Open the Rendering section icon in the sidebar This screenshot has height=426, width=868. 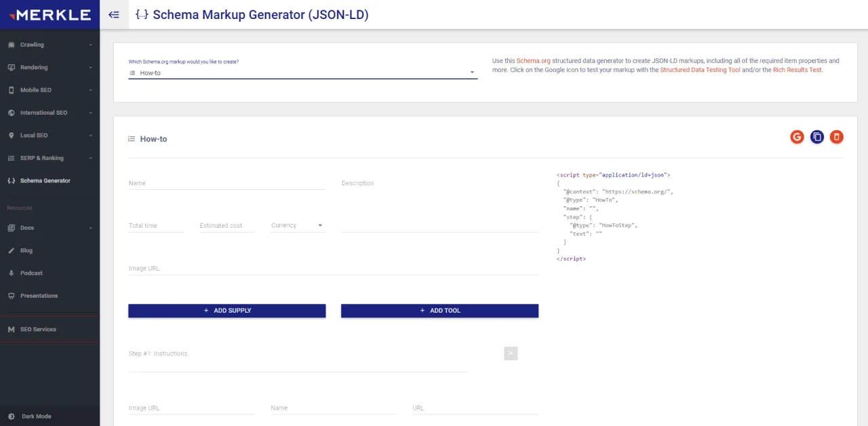(11, 67)
